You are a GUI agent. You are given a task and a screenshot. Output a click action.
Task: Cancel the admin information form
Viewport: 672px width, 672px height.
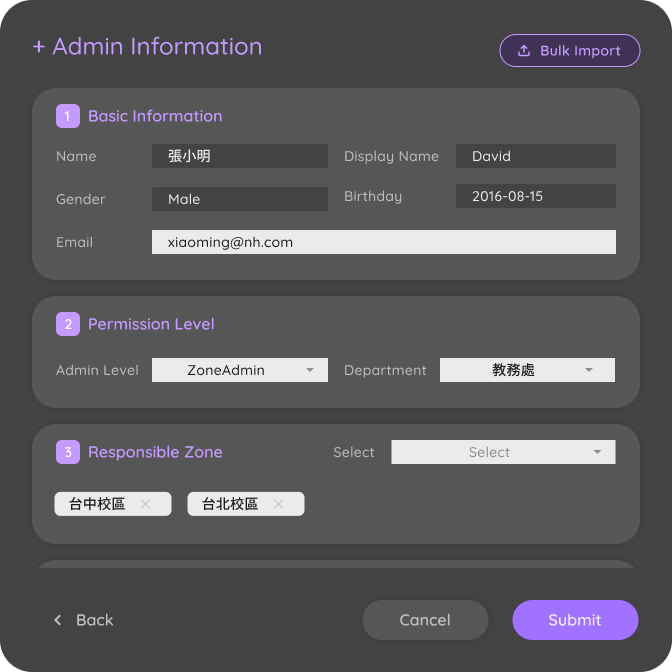(x=425, y=620)
